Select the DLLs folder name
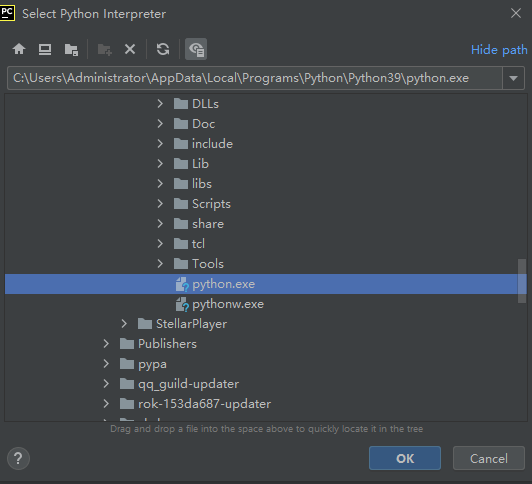This screenshot has height=484, width=532. tap(205, 104)
